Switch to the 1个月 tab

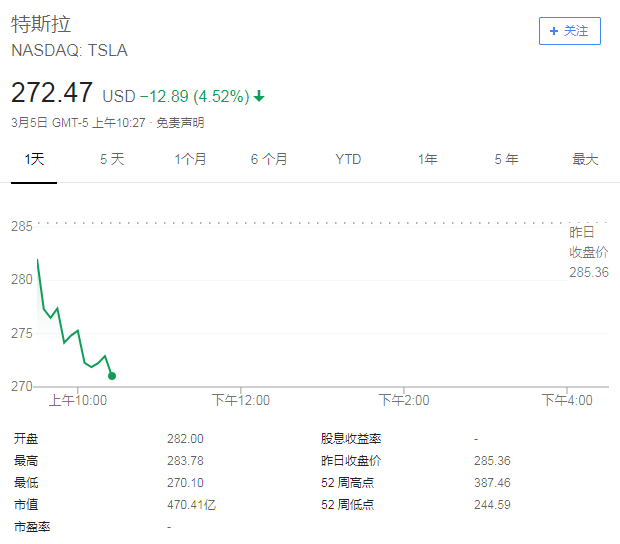(x=190, y=159)
